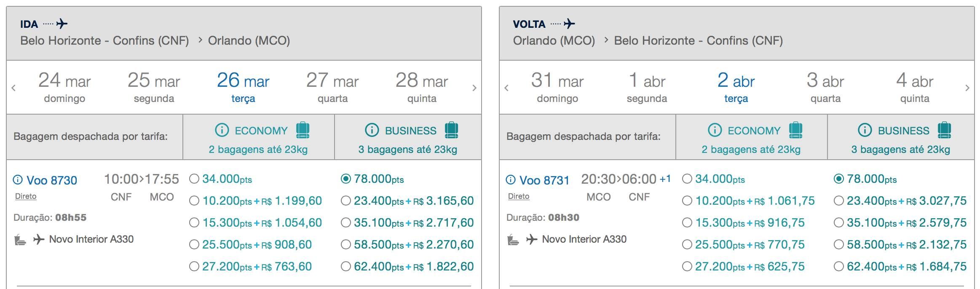The height and width of the screenshot is (289, 980).
Task: Show later return dates after 4 abr
Action: click(x=967, y=88)
